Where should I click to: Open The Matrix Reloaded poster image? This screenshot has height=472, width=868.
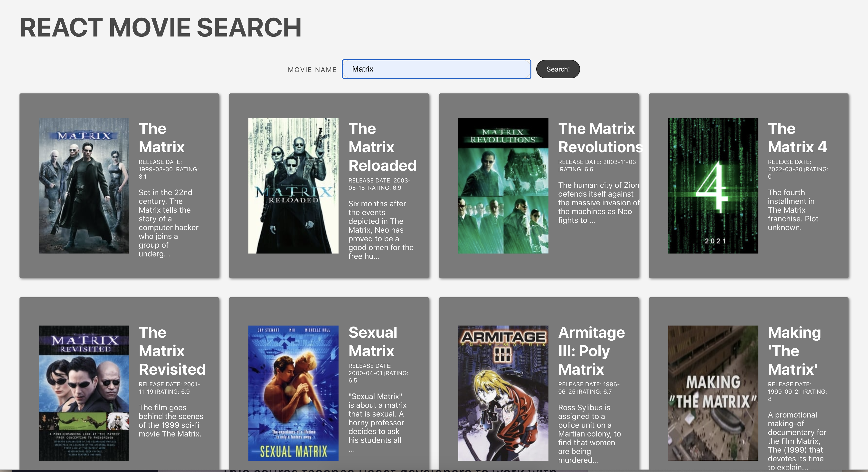tap(293, 185)
